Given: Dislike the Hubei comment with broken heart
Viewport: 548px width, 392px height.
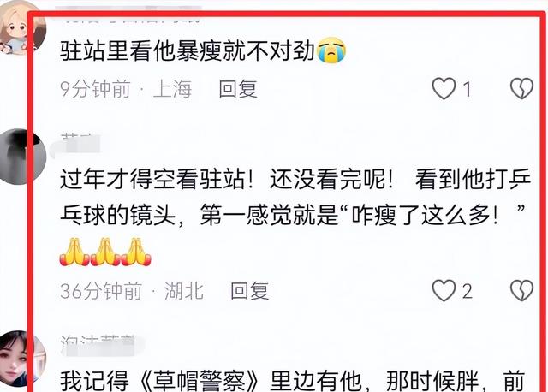Looking at the screenshot, I should click(x=521, y=290).
